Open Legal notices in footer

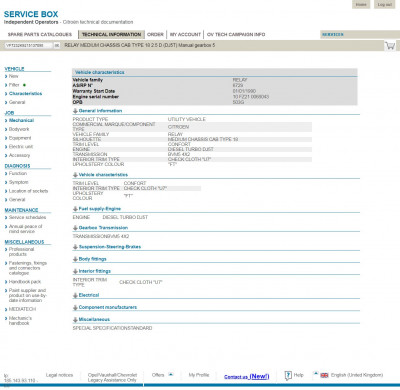(59, 375)
